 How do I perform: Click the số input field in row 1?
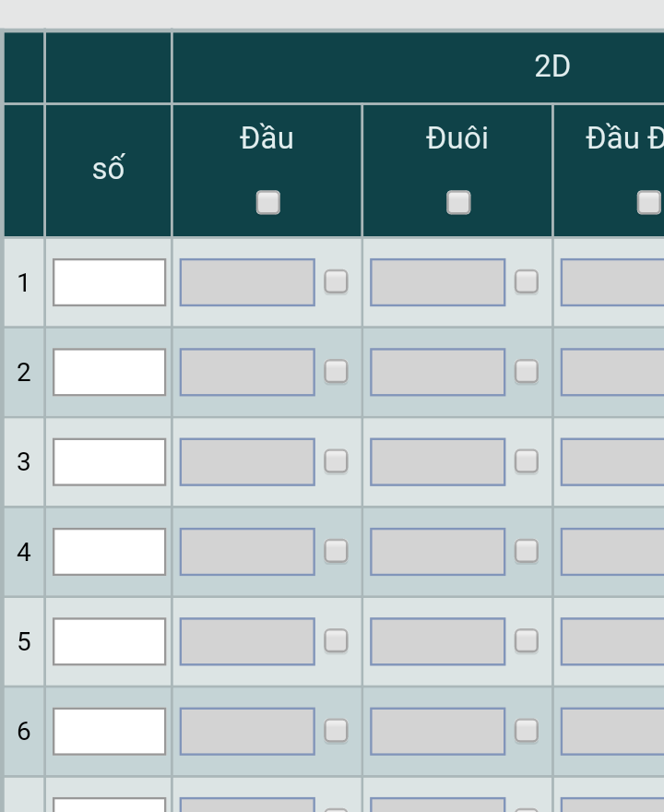tap(109, 282)
